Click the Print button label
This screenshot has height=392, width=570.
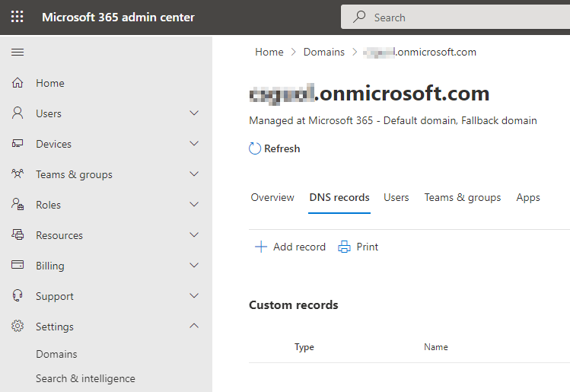click(367, 247)
